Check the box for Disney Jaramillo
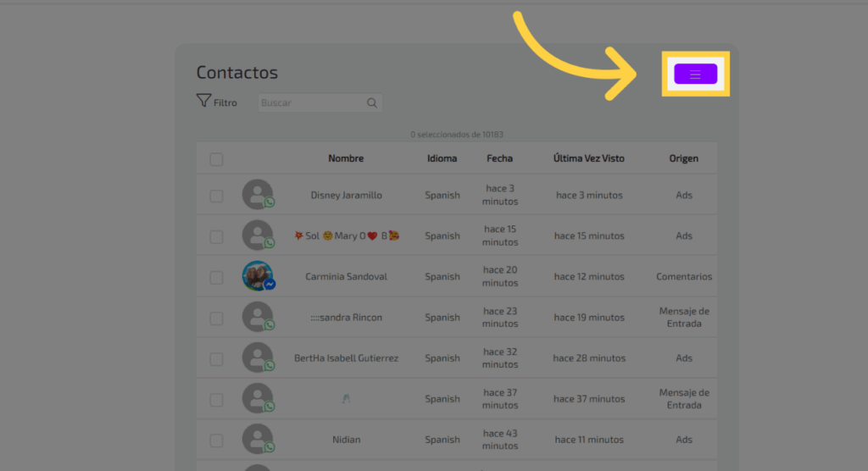The width and height of the screenshot is (868, 471). [216, 196]
